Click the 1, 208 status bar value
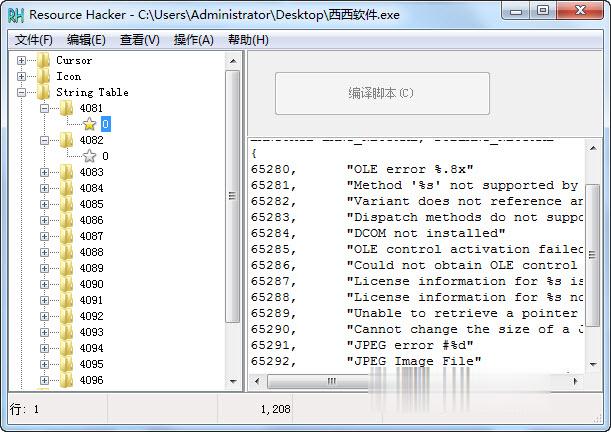 (x=275, y=409)
